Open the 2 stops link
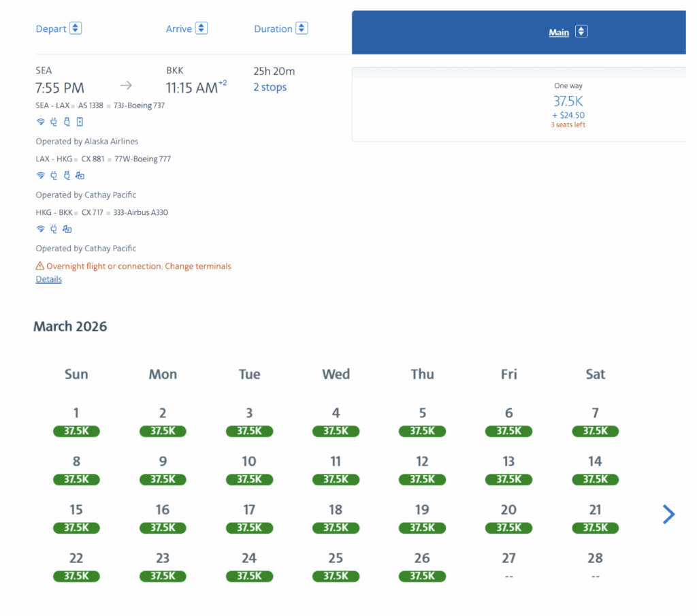The width and height of the screenshot is (697, 616). tap(270, 87)
